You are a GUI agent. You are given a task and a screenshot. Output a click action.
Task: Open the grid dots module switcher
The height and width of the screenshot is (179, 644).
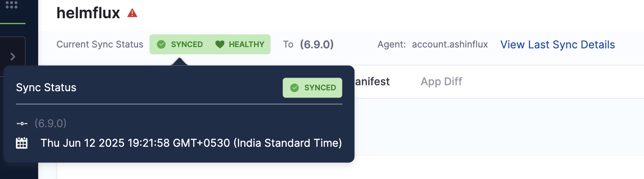11,5
